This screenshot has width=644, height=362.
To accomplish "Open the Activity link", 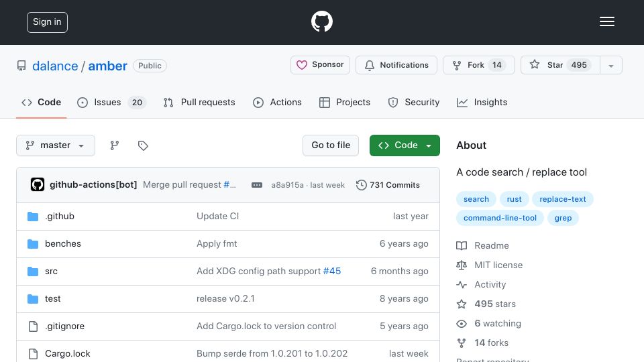I will pyautogui.click(x=481, y=284).
